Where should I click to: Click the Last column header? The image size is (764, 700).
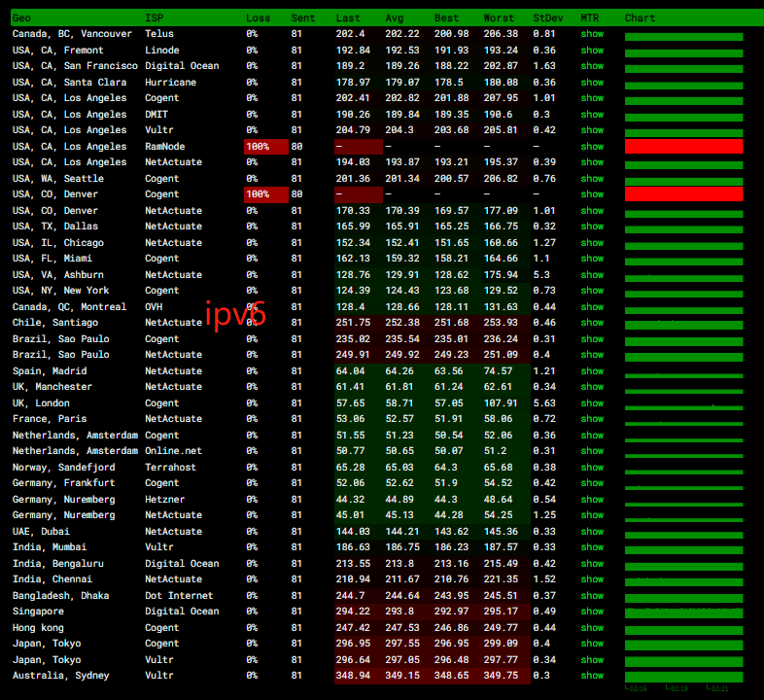[348, 18]
